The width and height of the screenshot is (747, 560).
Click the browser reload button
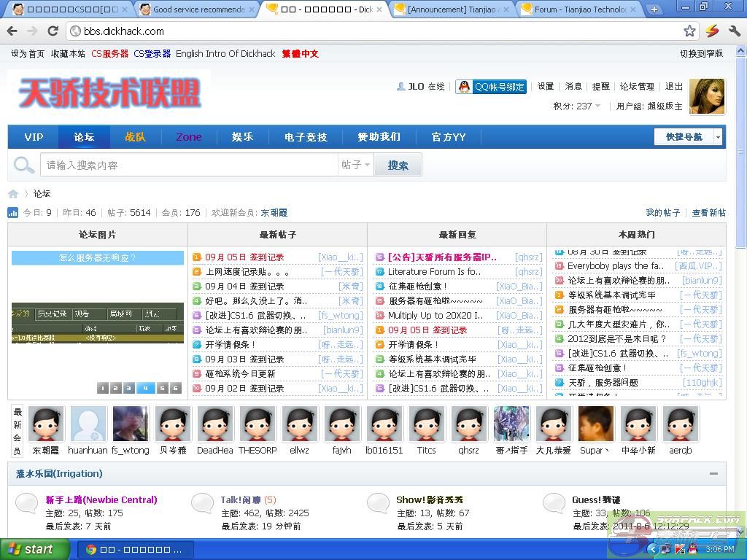53,31
